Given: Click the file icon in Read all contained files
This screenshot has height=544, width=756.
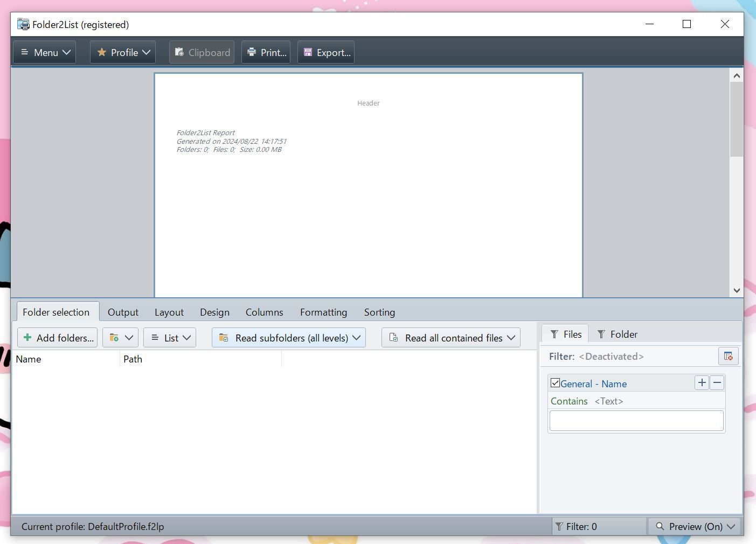Looking at the screenshot, I should coord(393,337).
